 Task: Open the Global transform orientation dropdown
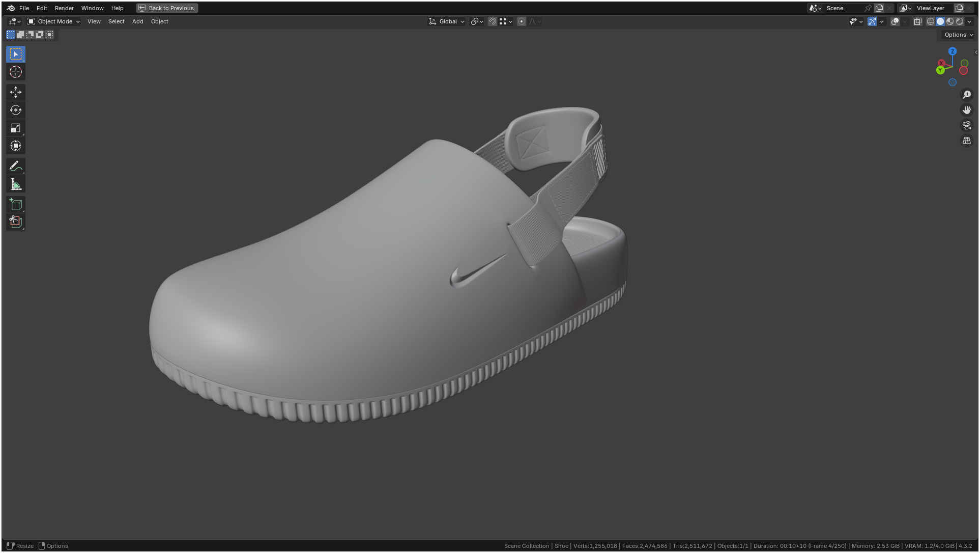(447, 21)
